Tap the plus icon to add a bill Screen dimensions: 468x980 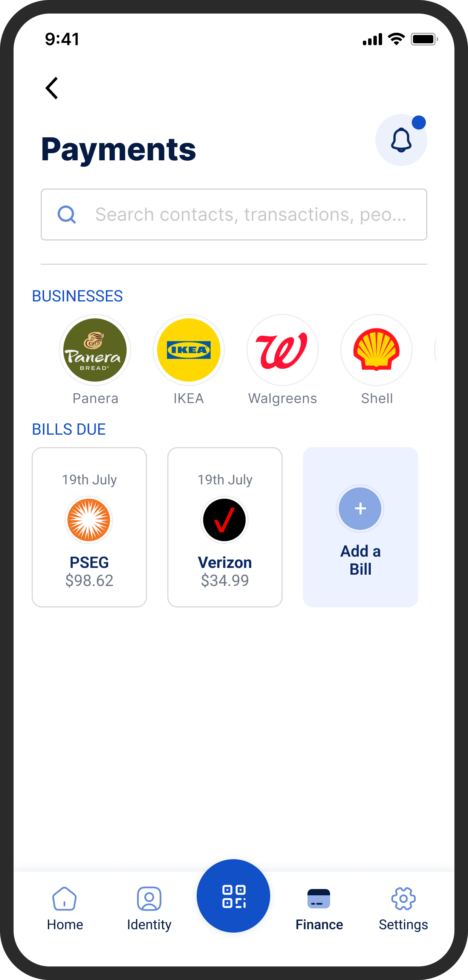point(360,509)
